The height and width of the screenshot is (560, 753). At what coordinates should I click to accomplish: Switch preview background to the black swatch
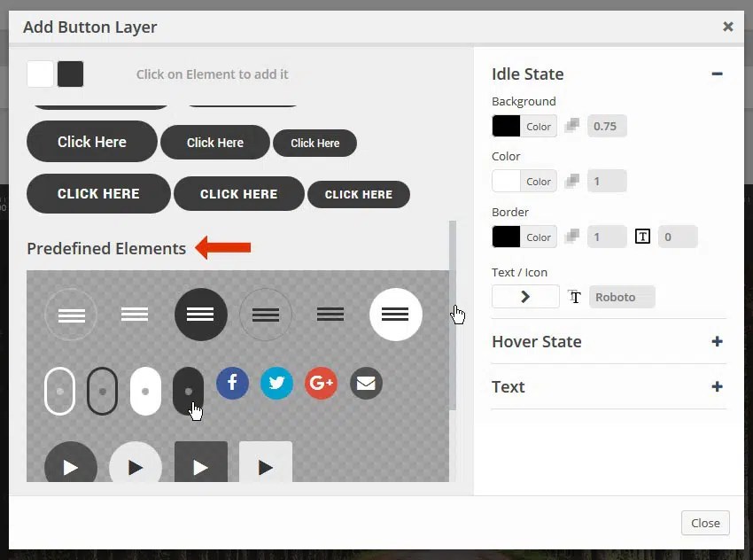[72, 75]
